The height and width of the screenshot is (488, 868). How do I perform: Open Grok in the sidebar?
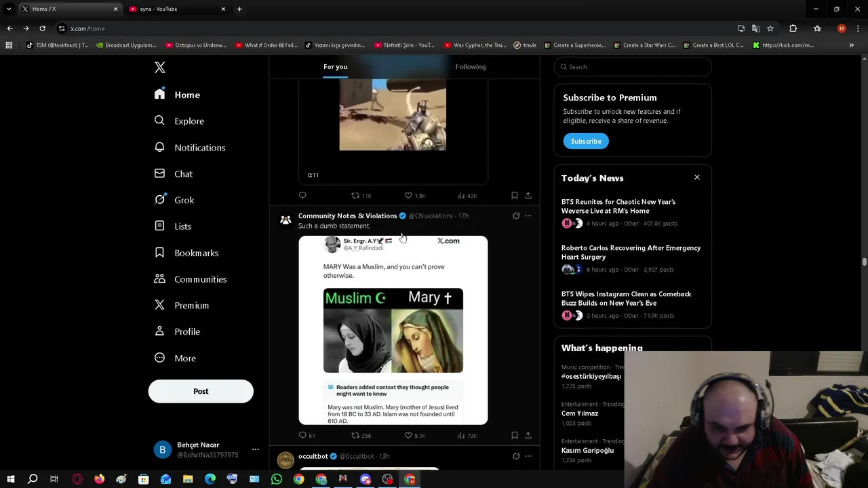tap(174, 200)
